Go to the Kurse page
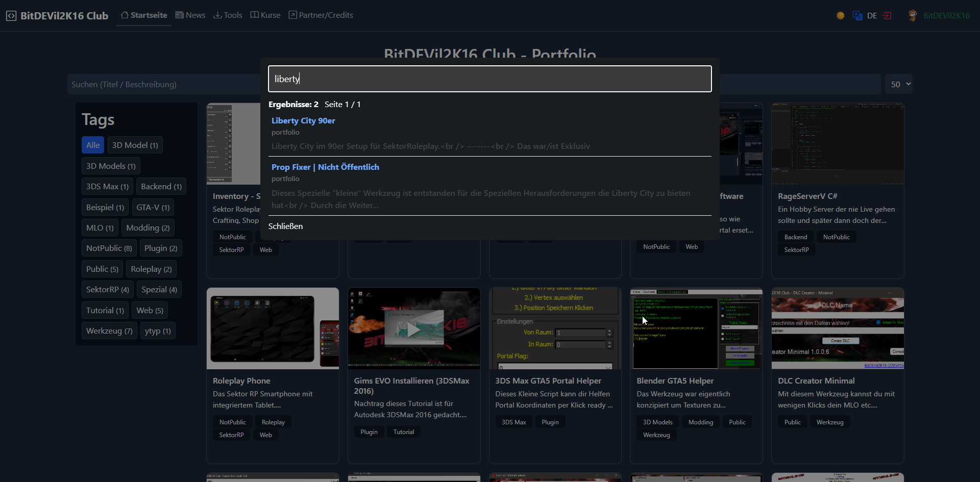980x482 pixels. (265, 15)
